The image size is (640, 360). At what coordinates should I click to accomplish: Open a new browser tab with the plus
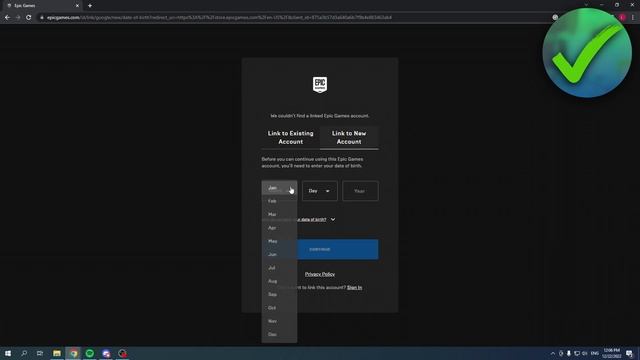coord(90,6)
